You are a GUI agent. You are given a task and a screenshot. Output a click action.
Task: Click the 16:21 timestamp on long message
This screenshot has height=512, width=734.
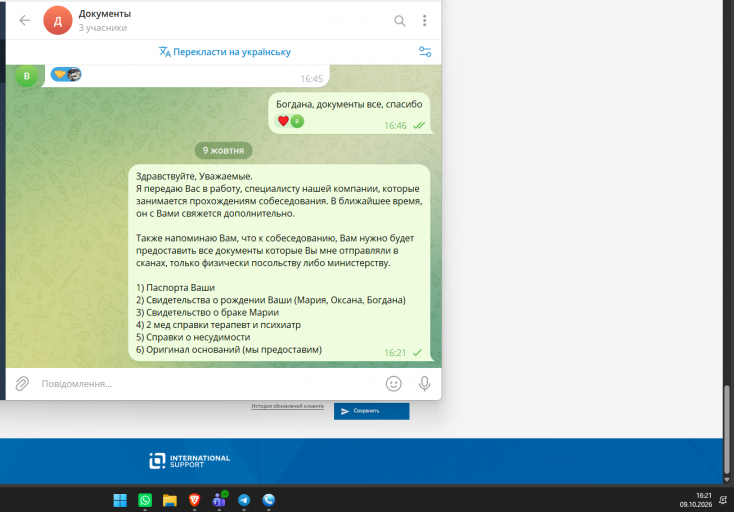(x=395, y=353)
